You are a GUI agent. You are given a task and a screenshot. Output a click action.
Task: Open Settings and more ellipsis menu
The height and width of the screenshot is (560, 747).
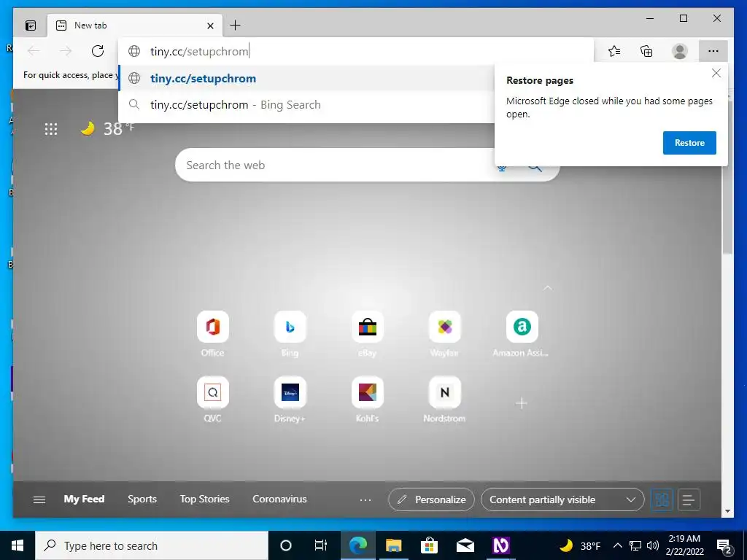point(713,51)
